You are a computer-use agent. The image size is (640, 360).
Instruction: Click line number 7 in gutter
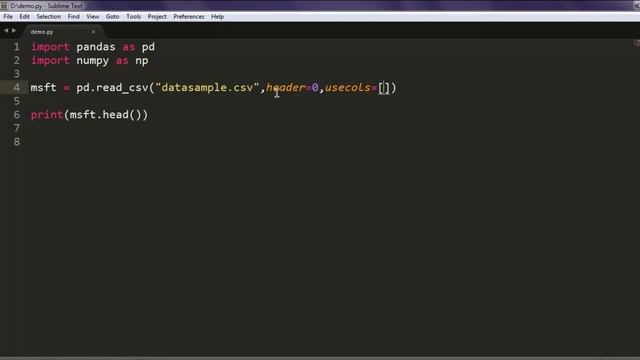pyautogui.click(x=17, y=128)
